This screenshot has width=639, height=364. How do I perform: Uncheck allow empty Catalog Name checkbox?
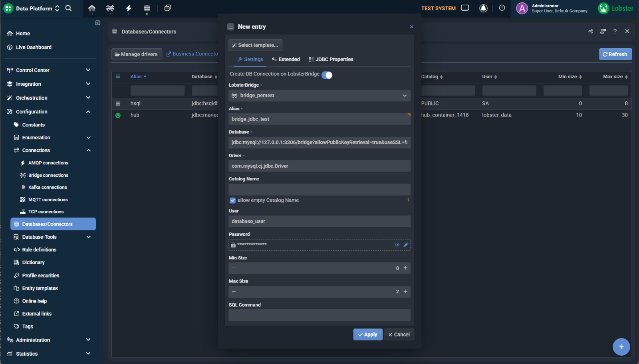[232, 200]
